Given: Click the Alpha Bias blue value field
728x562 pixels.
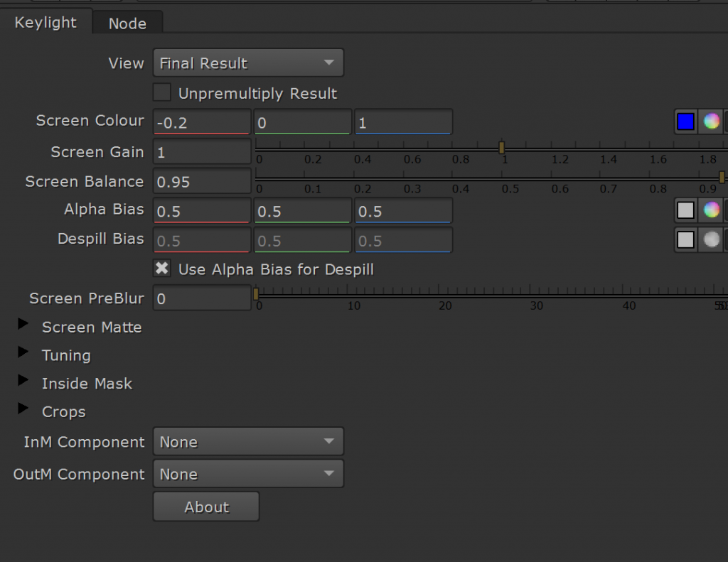Looking at the screenshot, I should pyautogui.click(x=404, y=211).
